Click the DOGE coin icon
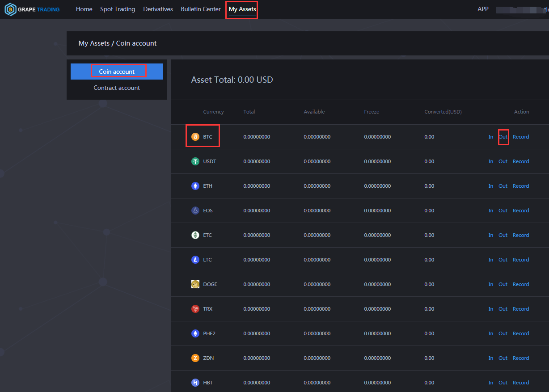This screenshot has height=392, width=549. (195, 284)
